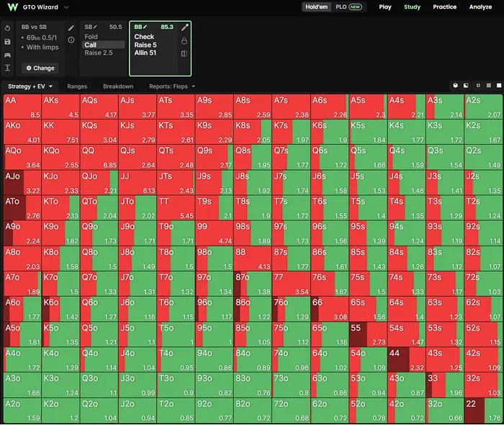Select the AA hand cell
504x425 pixels.
(x=22, y=107)
